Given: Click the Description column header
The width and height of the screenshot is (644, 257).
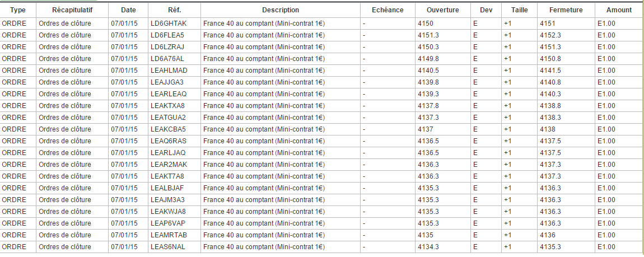Looking at the screenshot, I should (280, 10).
